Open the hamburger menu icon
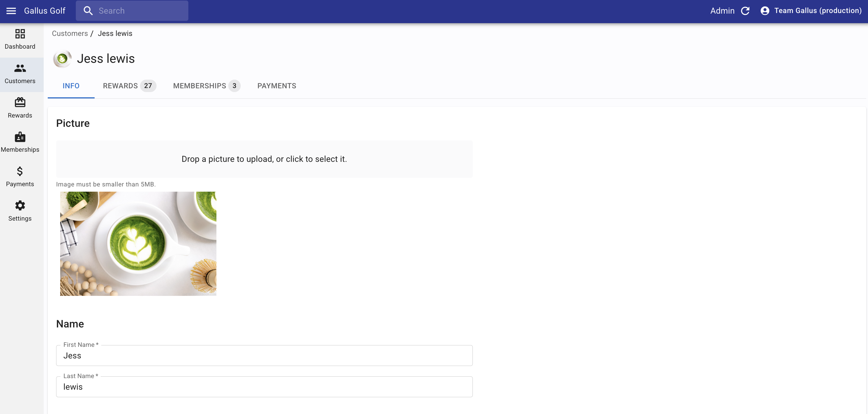This screenshot has height=414, width=868. (x=11, y=11)
